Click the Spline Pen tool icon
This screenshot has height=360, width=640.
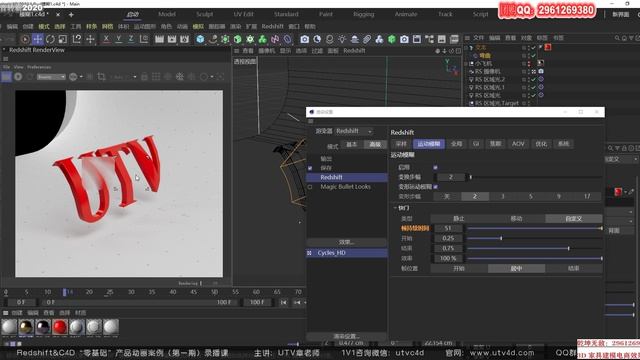point(213,39)
